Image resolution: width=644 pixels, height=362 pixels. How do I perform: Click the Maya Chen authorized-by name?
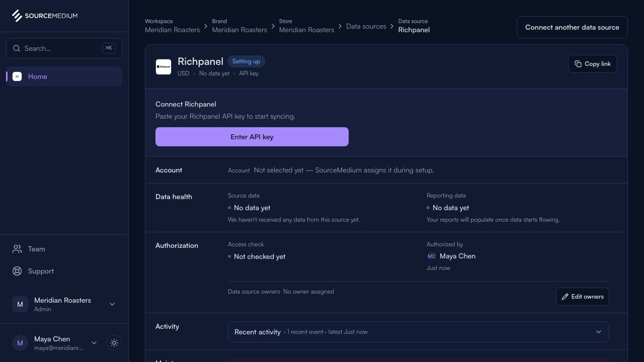(457, 256)
